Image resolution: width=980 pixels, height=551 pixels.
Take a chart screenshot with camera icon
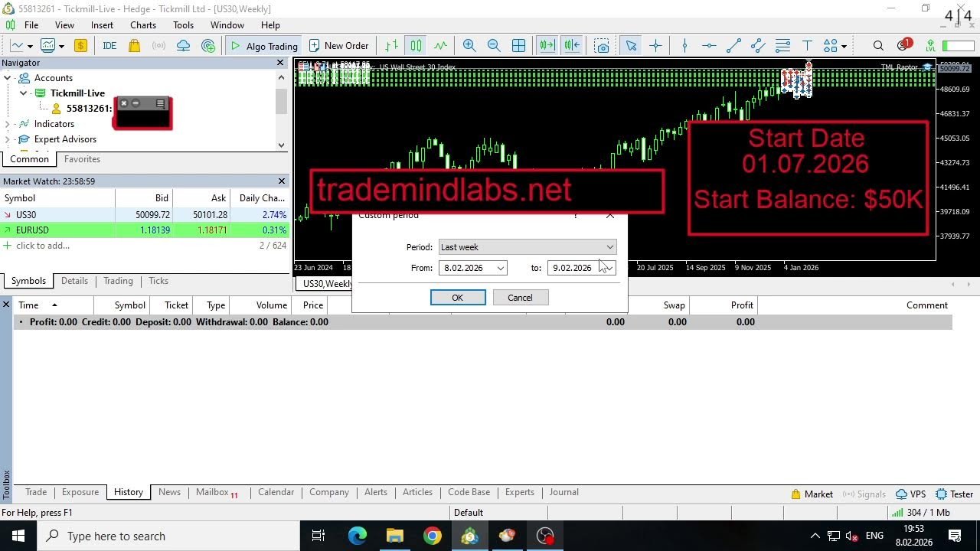602,46
